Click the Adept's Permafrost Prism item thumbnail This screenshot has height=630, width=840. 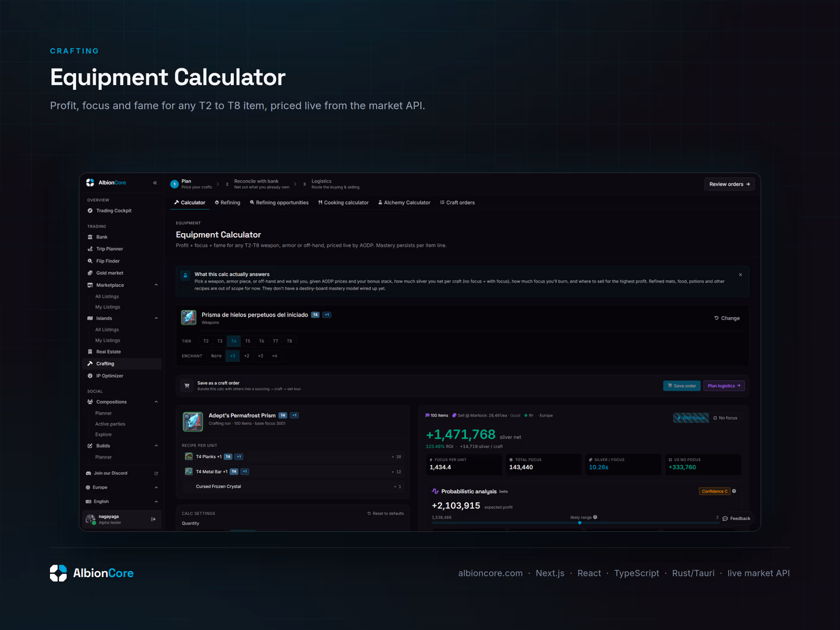(192, 421)
